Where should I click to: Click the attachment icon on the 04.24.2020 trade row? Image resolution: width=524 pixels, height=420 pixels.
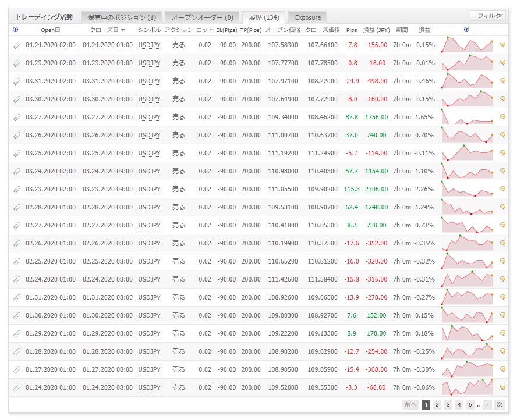point(17,45)
